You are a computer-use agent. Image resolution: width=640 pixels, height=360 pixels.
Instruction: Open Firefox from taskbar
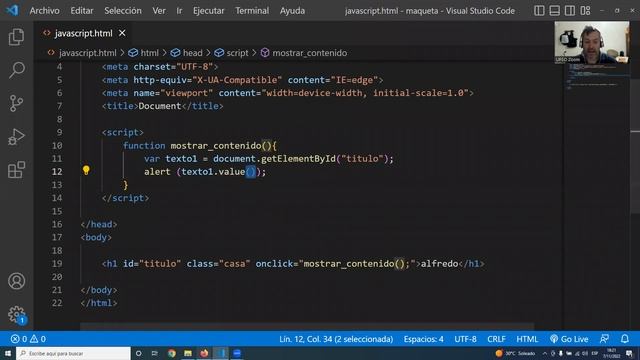click(204, 353)
